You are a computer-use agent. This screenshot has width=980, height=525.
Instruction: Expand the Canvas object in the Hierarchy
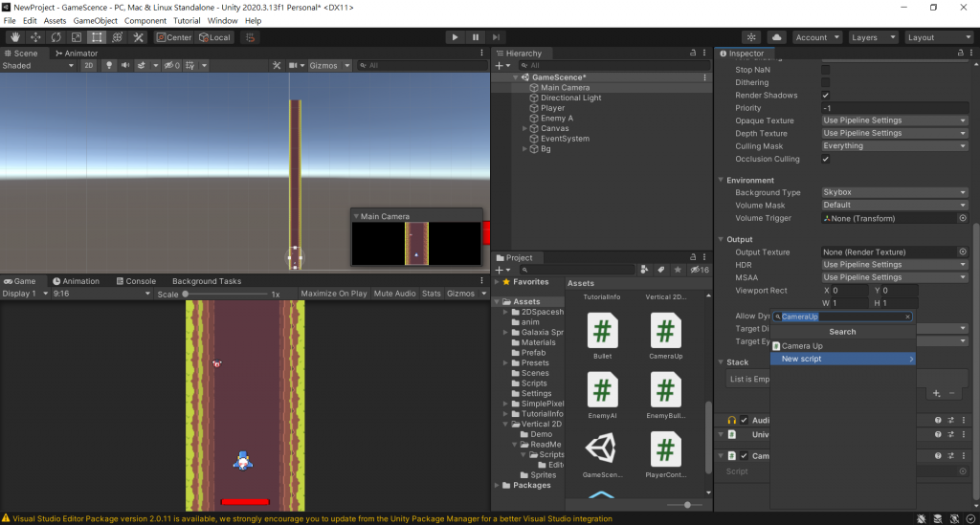pos(524,128)
